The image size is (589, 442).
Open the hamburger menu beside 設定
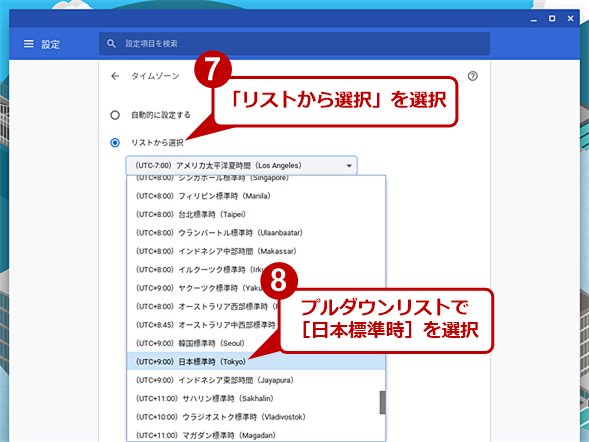(29, 44)
